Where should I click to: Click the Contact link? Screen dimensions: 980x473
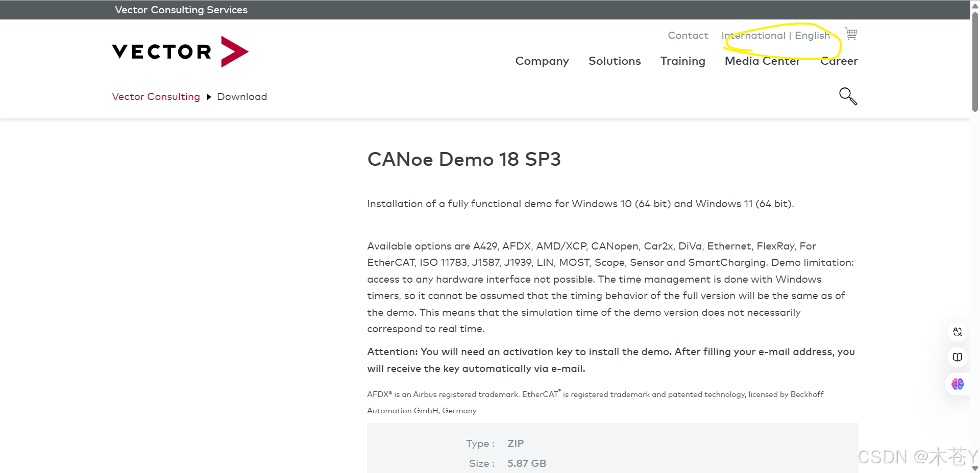[688, 36]
